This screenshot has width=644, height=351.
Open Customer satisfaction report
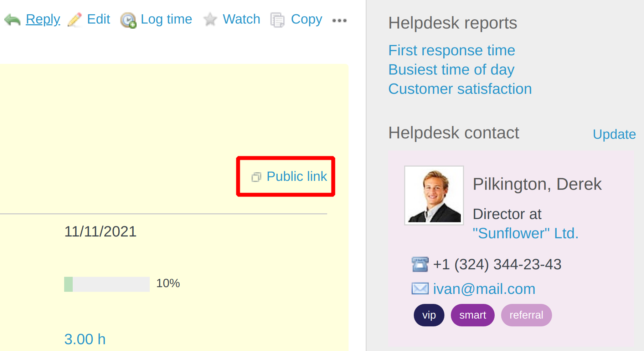[460, 89]
